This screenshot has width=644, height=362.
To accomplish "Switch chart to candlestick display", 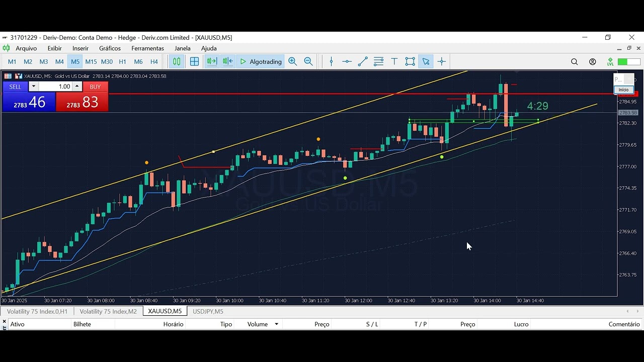I will click(x=177, y=61).
